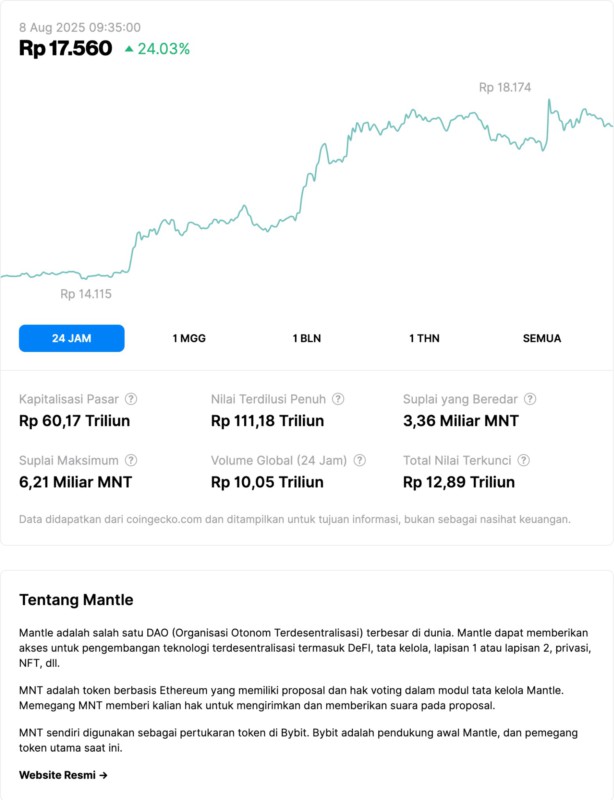Select the SEMUA time range
Screen dimensions: 614x800
(x=542, y=338)
